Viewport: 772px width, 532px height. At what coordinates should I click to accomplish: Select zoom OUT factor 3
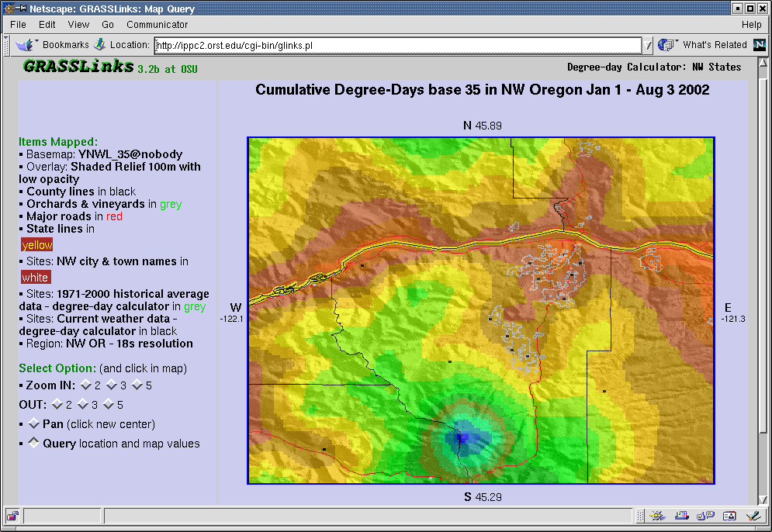click(83, 404)
